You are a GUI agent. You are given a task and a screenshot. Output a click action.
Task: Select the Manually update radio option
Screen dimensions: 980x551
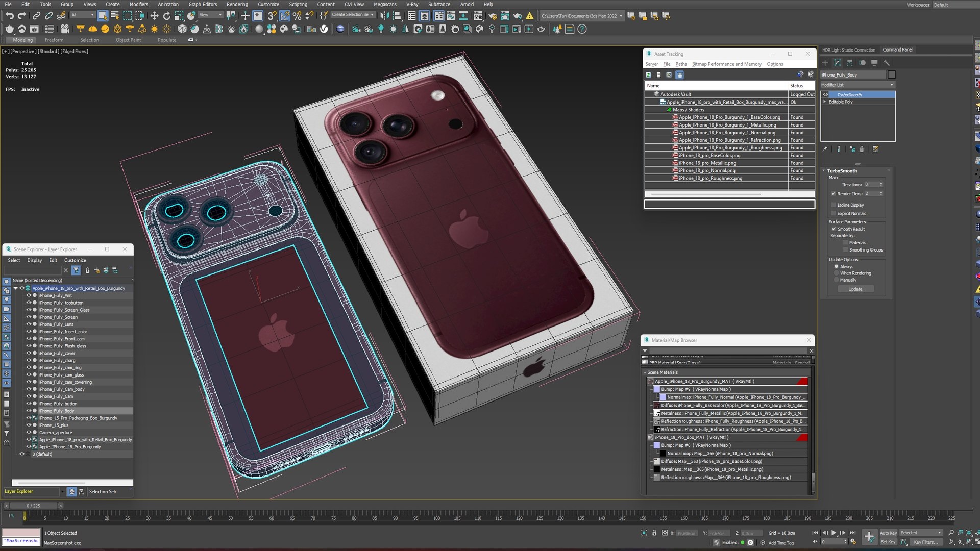point(836,280)
